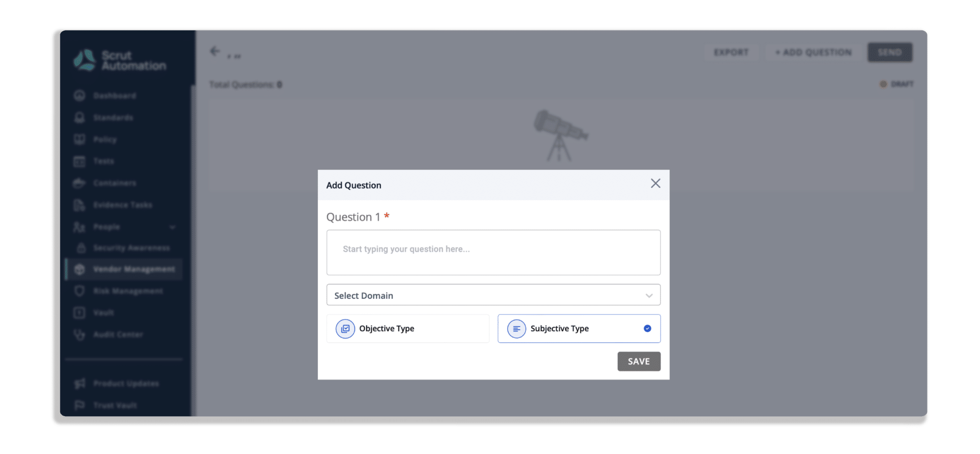Screen dimensions: 980x454
Task: Expand the People menu chevron
Action: pyautogui.click(x=172, y=227)
